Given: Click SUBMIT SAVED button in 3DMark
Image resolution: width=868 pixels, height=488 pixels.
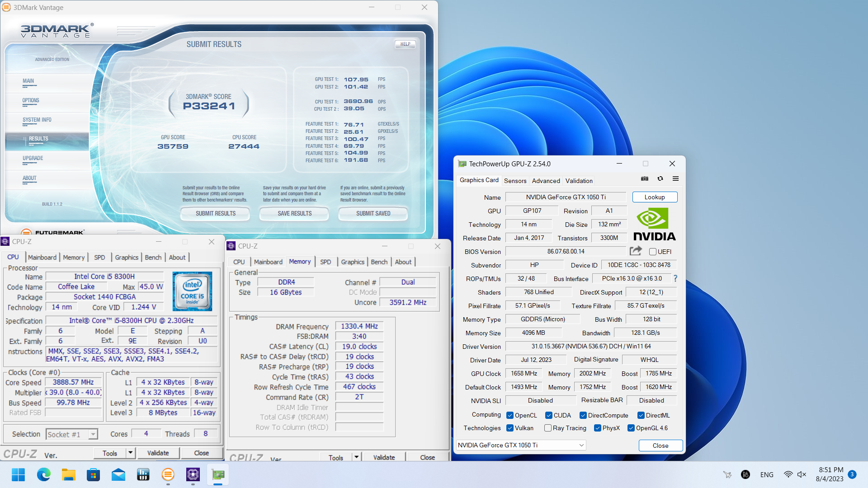Looking at the screenshot, I should (373, 213).
